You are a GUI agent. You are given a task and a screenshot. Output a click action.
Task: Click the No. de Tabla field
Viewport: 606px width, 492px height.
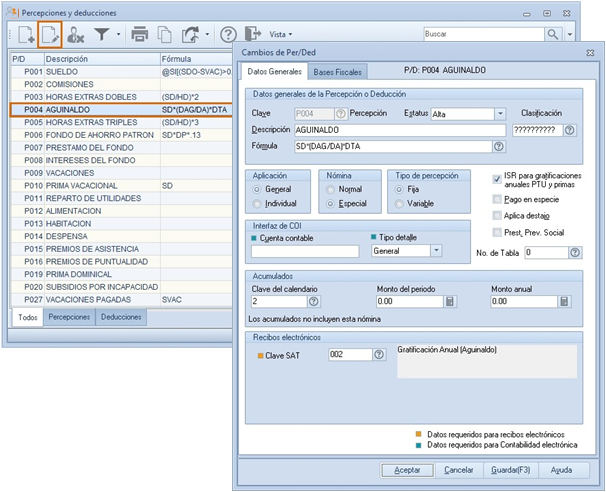coord(546,253)
